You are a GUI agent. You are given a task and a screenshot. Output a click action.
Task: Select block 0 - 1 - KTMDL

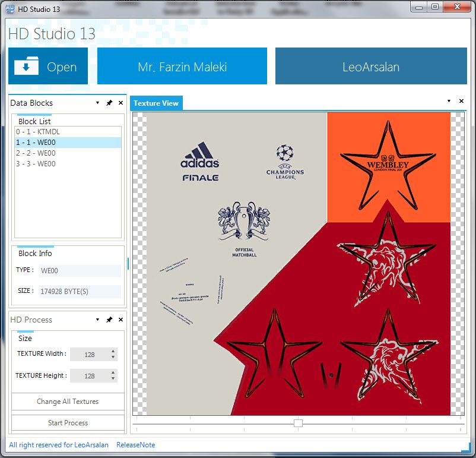pyautogui.click(x=38, y=131)
